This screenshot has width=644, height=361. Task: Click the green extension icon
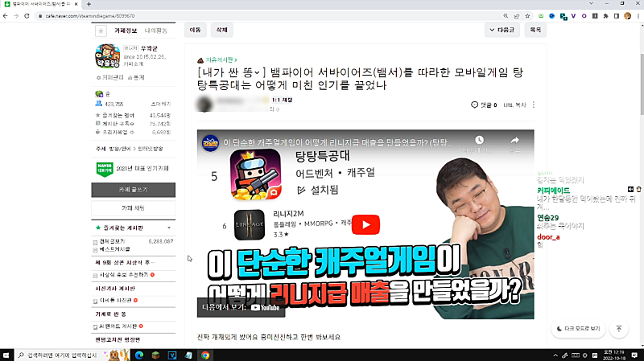pyautogui.click(x=541, y=16)
